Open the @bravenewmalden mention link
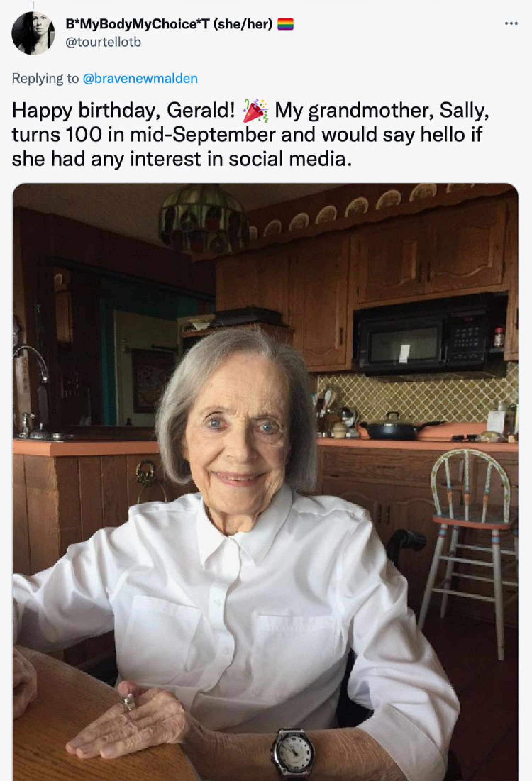 pos(140,78)
